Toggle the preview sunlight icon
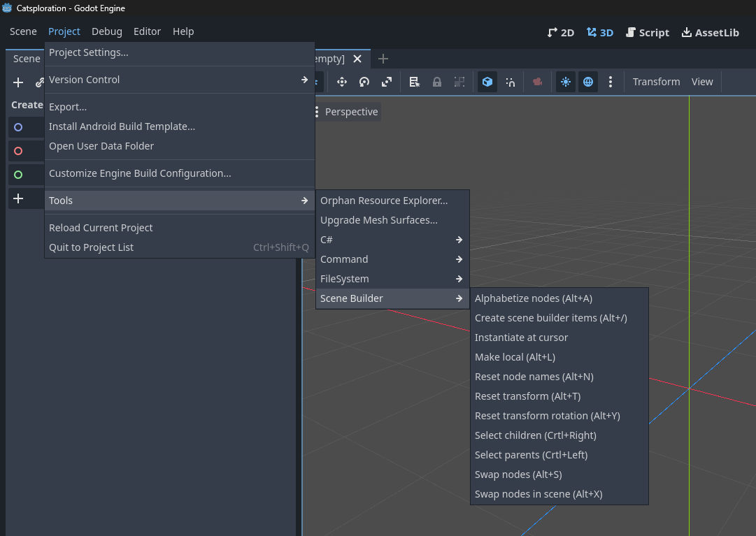The height and width of the screenshot is (536, 756). pos(566,82)
